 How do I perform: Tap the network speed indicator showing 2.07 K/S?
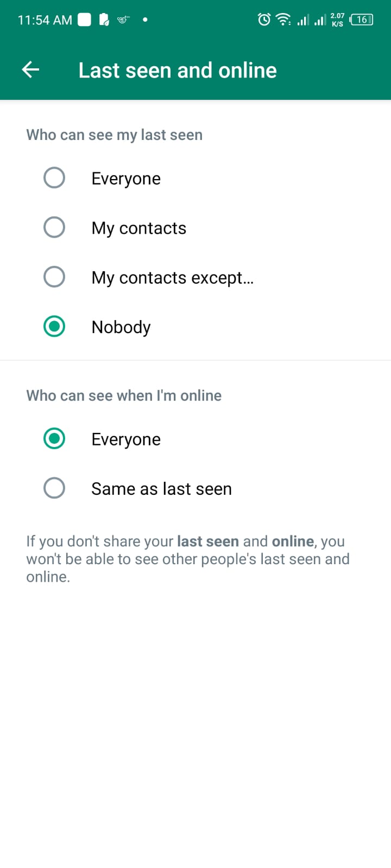tap(337, 20)
